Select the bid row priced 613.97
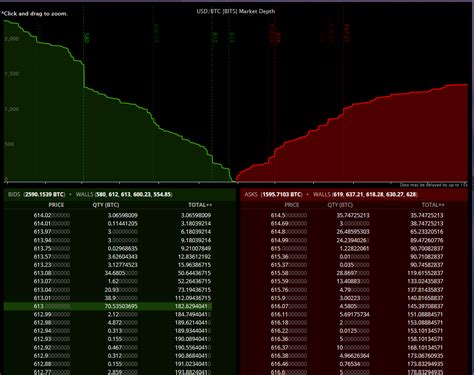The height and width of the screenshot is (375, 474). pos(108,232)
